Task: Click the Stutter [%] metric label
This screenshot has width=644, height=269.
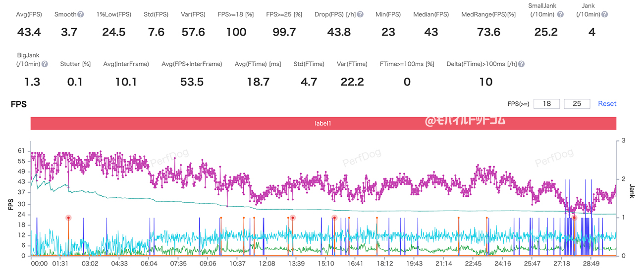Action: coord(75,64)
